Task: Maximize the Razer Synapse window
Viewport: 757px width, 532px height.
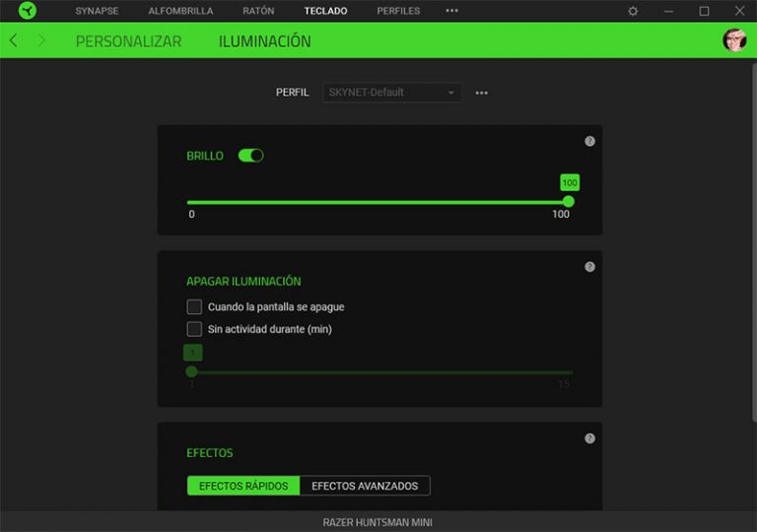Action: point(704,11)
